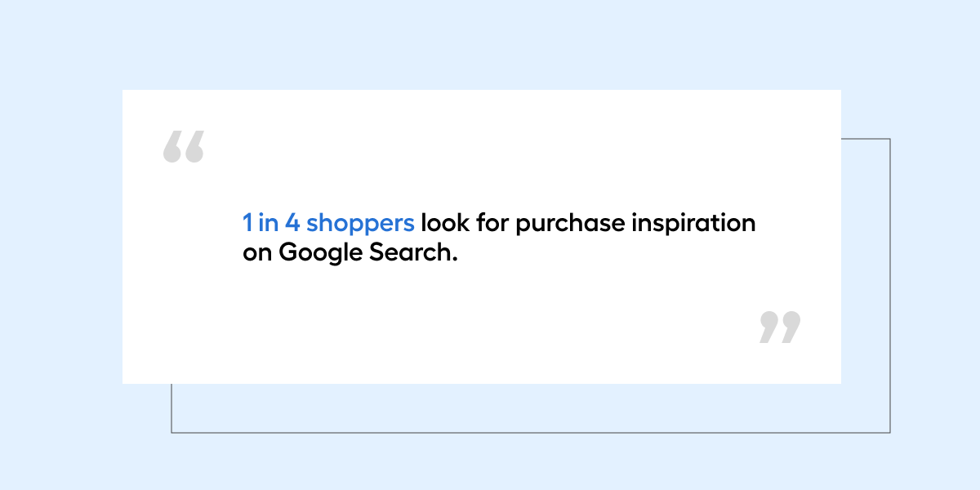The image size is (980, 490).
Task: Click the word "Google" on the second line
Action: coord(318,252)
